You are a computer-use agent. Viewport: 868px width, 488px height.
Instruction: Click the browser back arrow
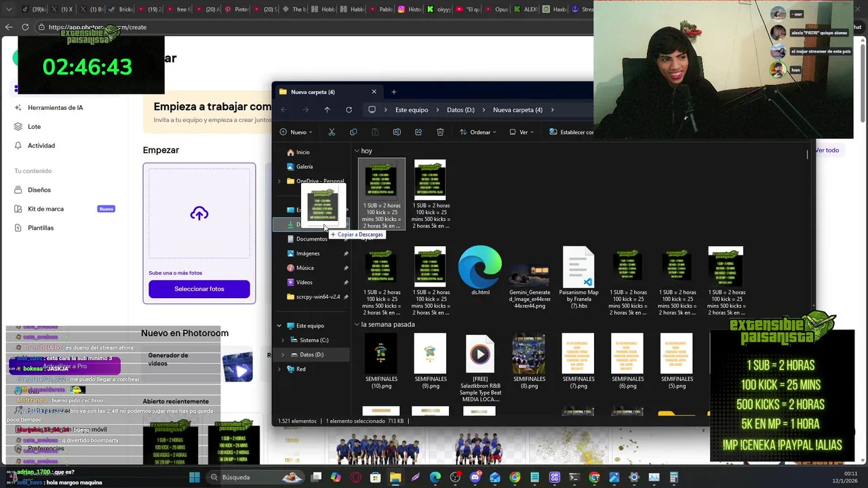[x=9, y=27]
